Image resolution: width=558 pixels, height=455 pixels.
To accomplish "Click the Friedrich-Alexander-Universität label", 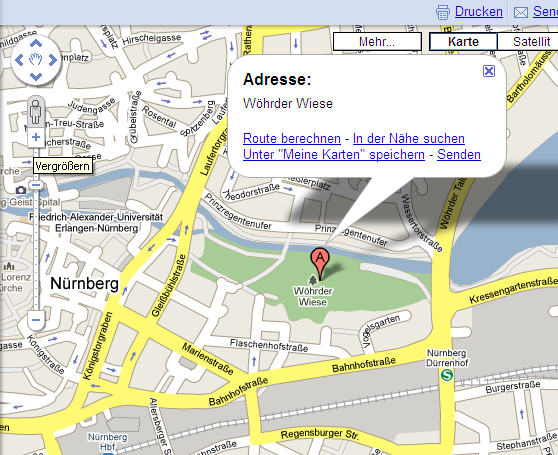I will pyautogui.click(x=96, y=222).
